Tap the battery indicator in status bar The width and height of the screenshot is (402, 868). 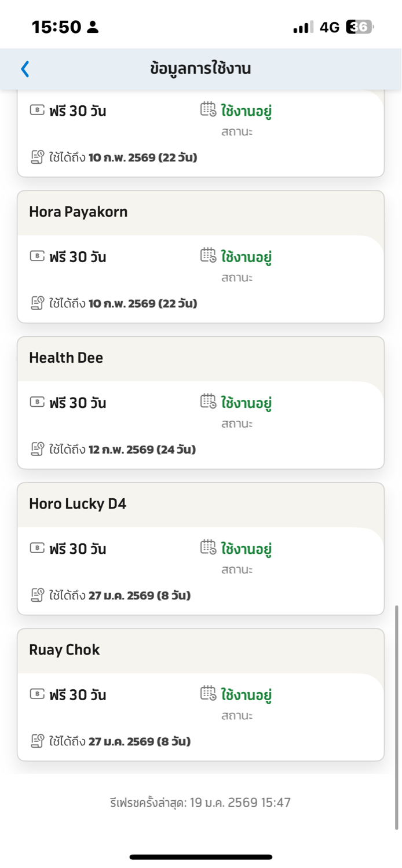click(360, 27)
